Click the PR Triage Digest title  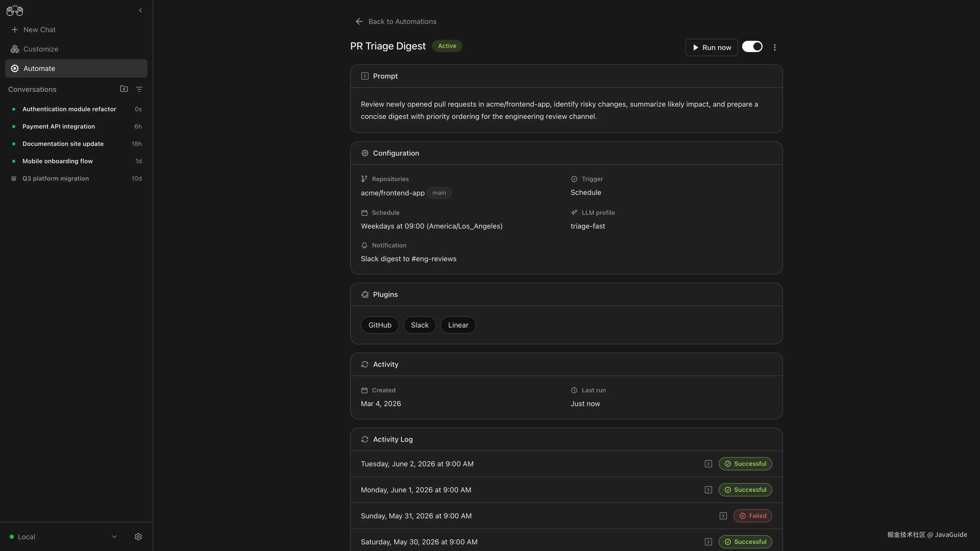pyautogui.click(x=388, y=46)
